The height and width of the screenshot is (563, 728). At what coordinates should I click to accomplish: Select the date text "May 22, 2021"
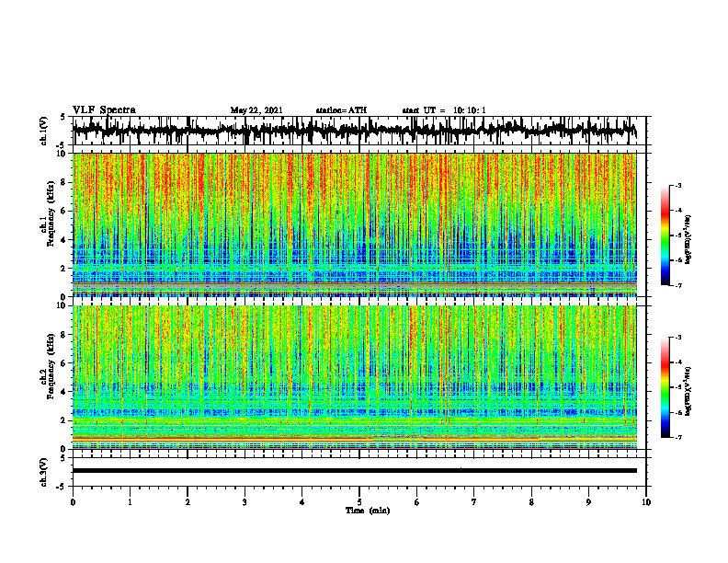256,110
